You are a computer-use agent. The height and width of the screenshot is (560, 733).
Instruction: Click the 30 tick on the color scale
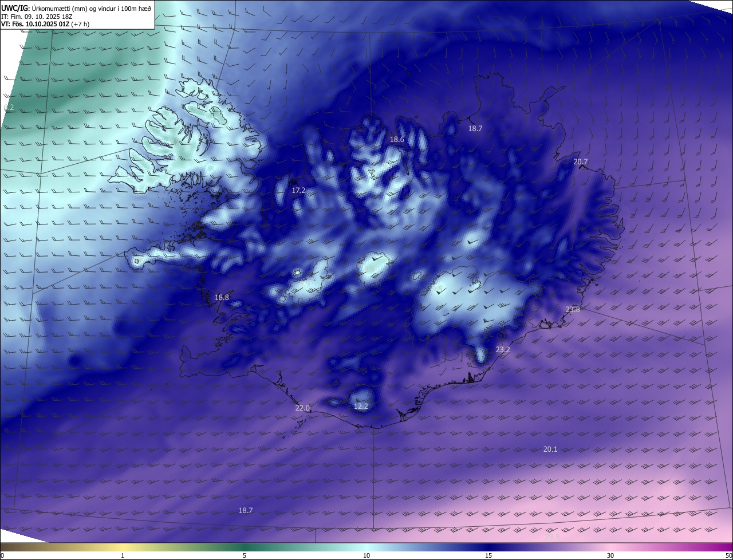(610, 556)
